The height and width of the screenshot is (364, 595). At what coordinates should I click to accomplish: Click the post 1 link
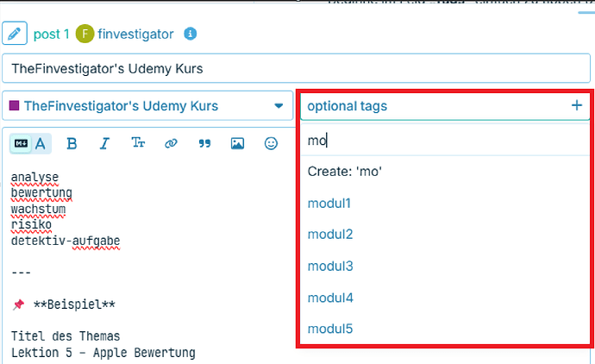click(51, 35)
